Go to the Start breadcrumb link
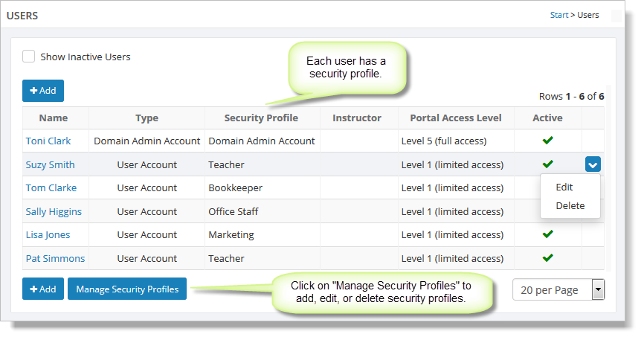The height and width of the screenshot is (340, 644). [x=559, y=15]
